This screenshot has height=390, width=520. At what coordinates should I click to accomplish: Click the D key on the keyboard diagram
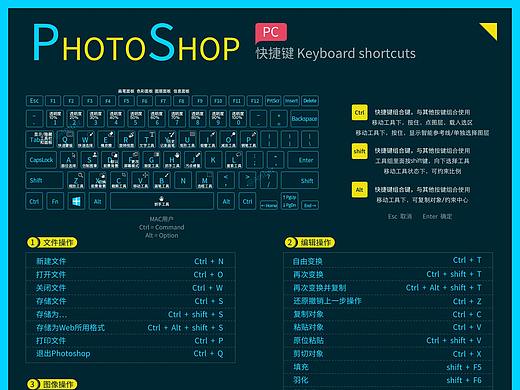(110, 160)
